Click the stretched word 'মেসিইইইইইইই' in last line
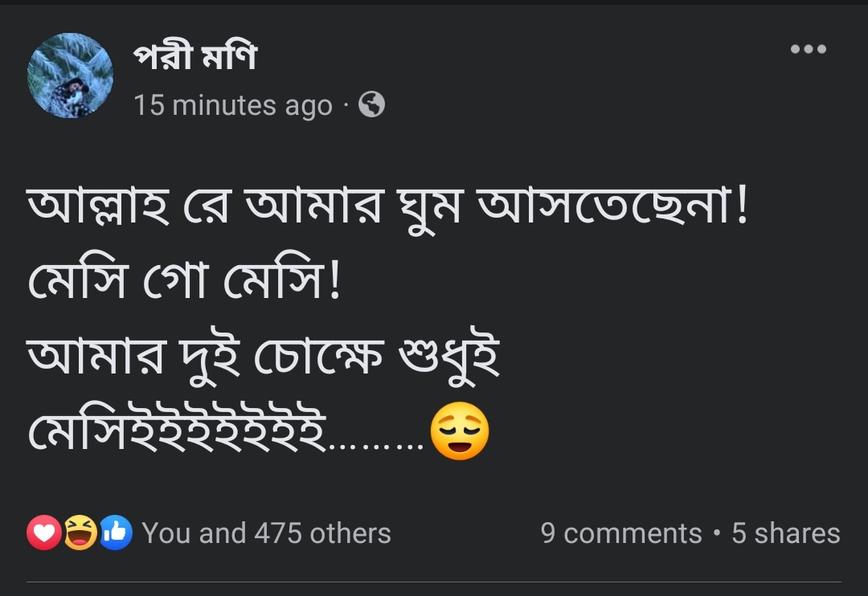Viewport: 868px width, 596px height. (178, 433)
